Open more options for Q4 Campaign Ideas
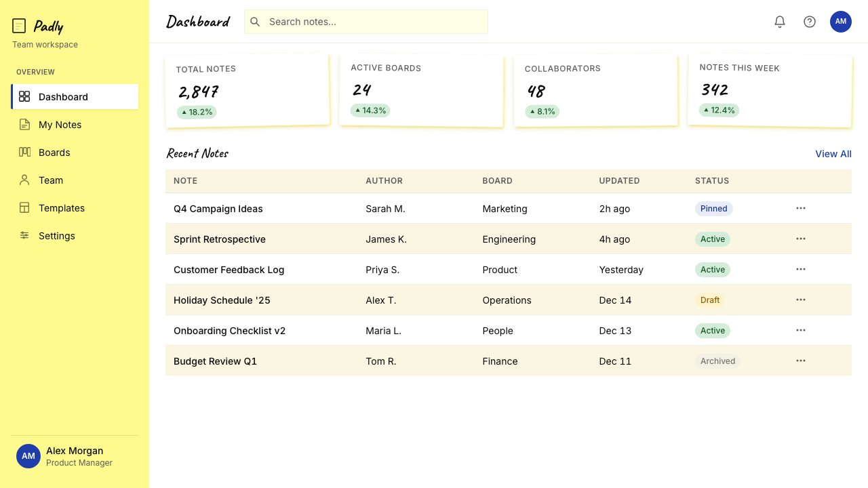868x488 pixels. (801, 208)
